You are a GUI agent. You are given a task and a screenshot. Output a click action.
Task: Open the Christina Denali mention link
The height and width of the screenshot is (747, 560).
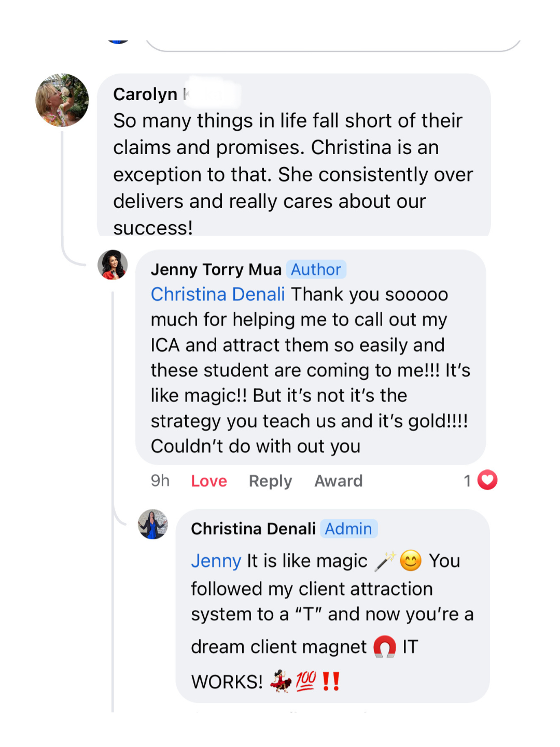coord(218,295)
